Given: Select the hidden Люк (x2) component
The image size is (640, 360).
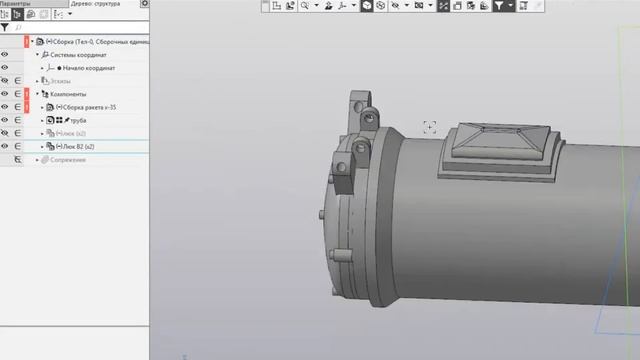Looking at the screenshot, I should [x=71, y=133].
